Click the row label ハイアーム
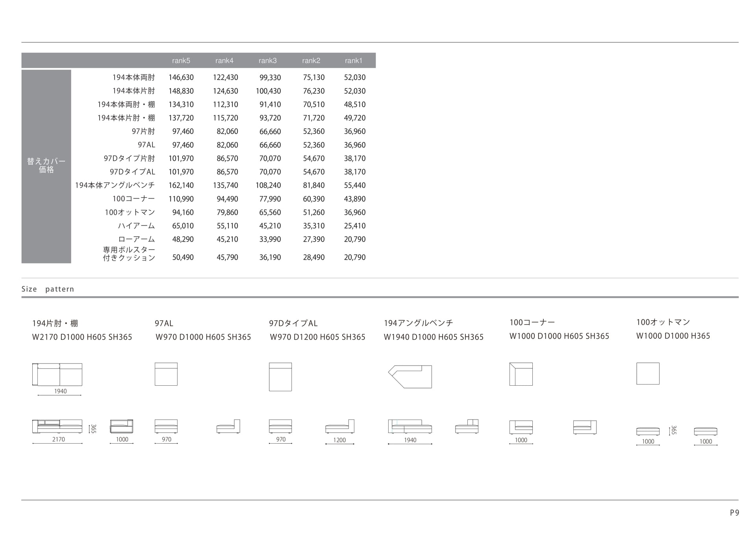The image size is (756, 535). (x=136, y=226)
